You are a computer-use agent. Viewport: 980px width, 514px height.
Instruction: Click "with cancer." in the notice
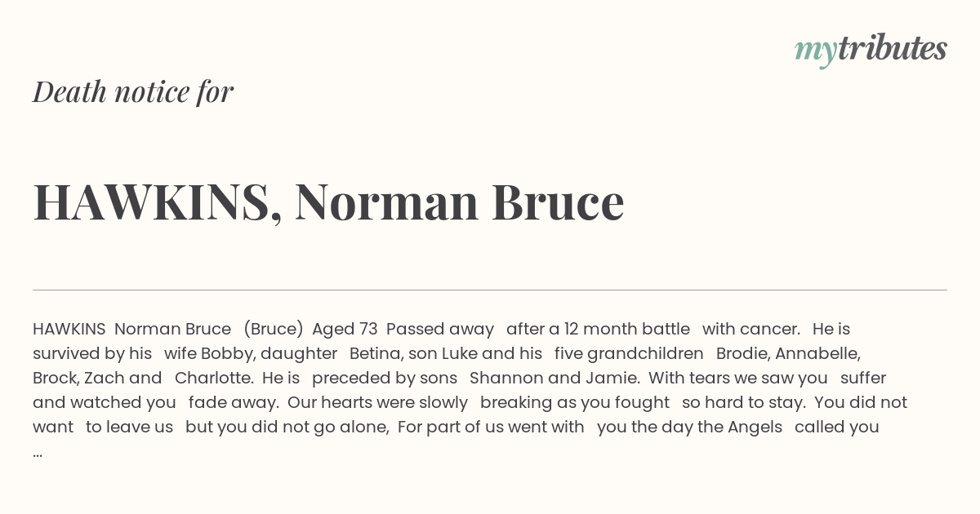751,330
